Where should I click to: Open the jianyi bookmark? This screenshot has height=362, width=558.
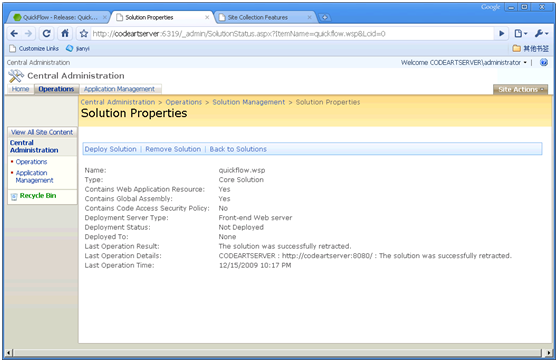coord(78,48)
